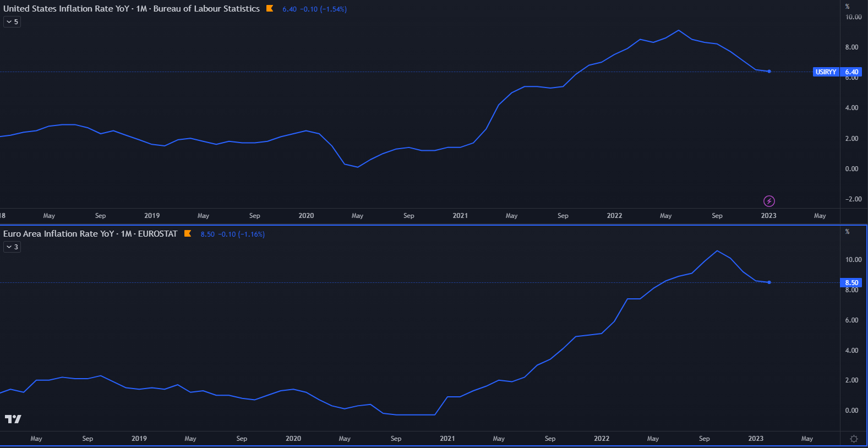Click the TradingView logo in the bottom chart

13,419
